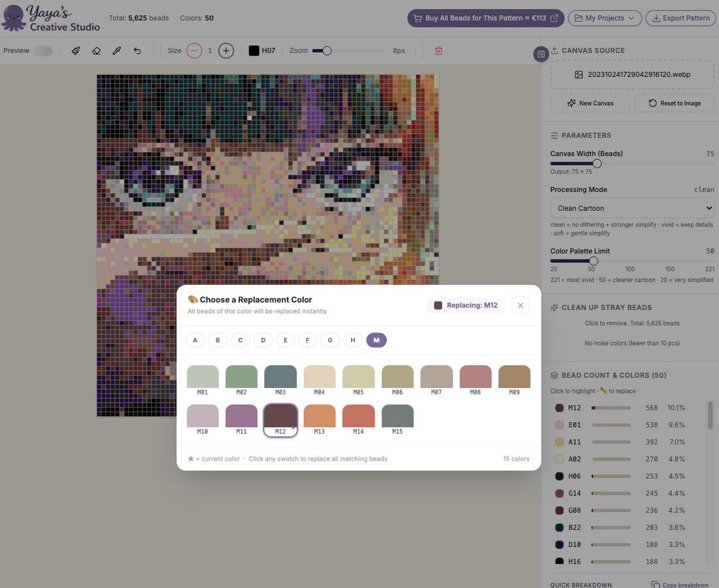Choose replacement swatch M15

pyautogui.click(x=397, y=419)
